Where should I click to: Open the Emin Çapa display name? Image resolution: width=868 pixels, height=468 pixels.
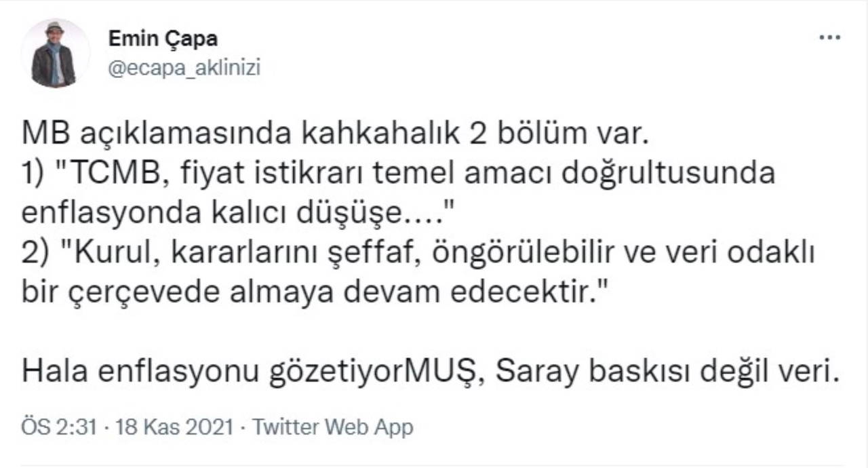click(x=163, y=39)
